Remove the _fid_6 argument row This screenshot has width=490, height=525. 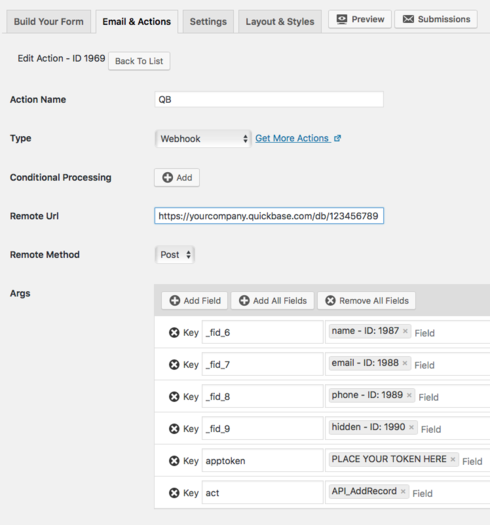(x=174, y=332)
